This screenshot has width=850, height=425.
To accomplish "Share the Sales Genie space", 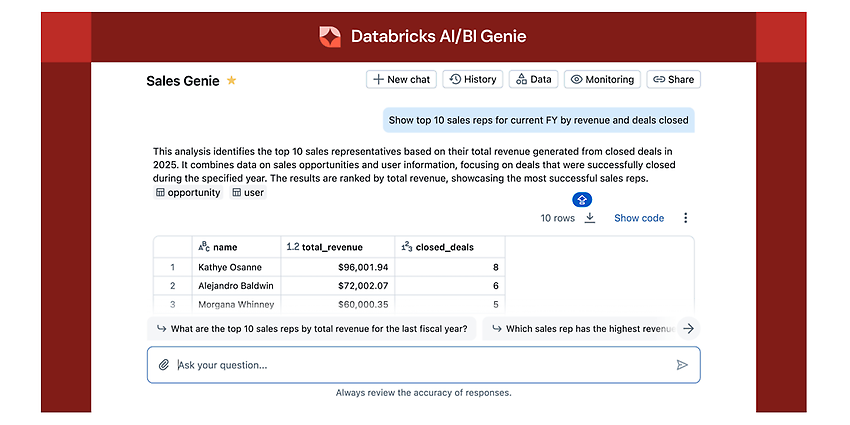I will pos(673,79).
